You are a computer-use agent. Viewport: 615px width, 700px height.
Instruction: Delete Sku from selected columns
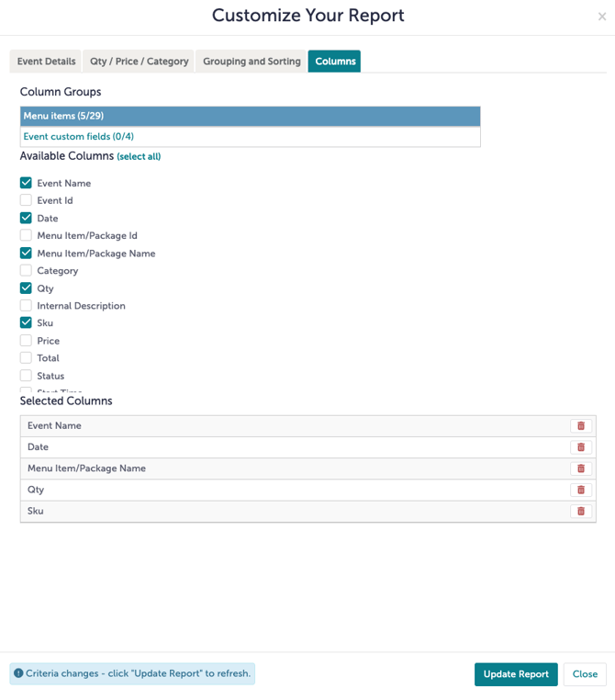point(580,511)
